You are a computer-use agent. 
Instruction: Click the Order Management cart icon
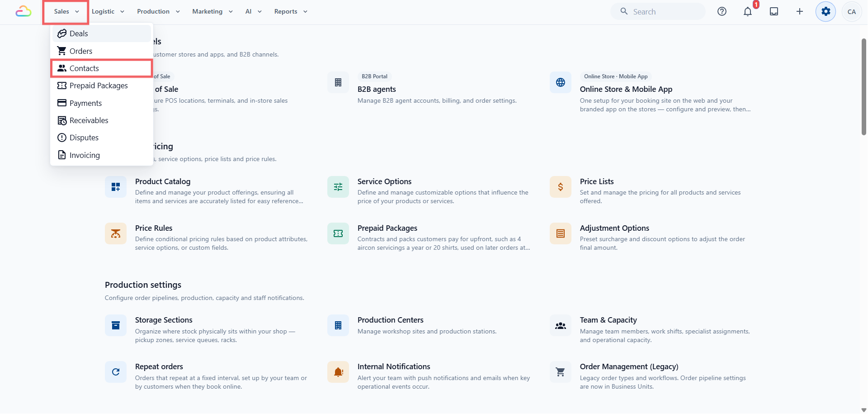[x=561, y=372]
